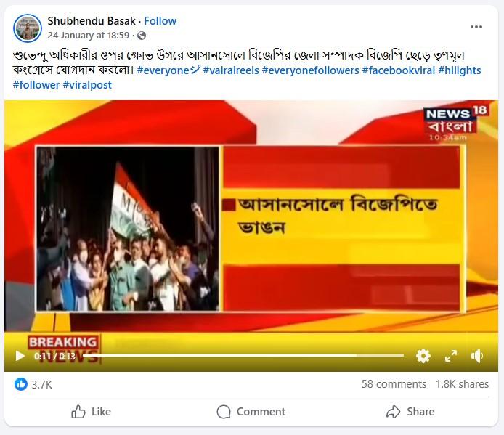Share the post
504x435 pixels.
410,412
